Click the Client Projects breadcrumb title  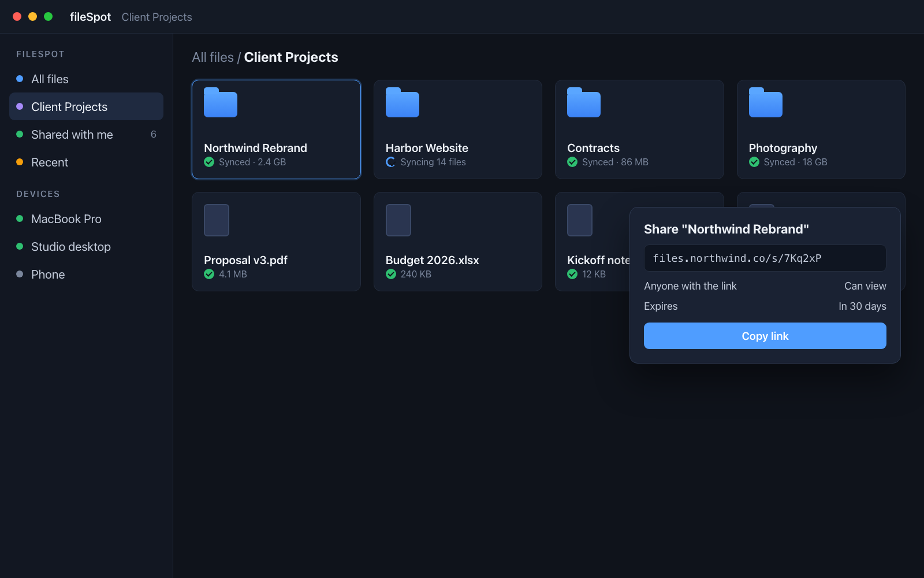291,57
